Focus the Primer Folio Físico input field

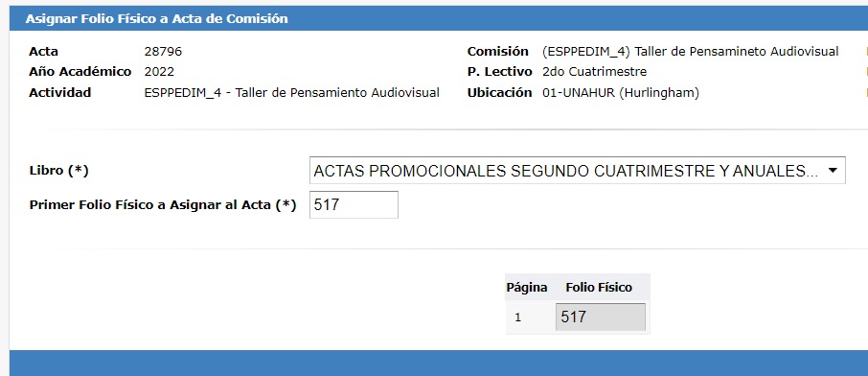354,204
